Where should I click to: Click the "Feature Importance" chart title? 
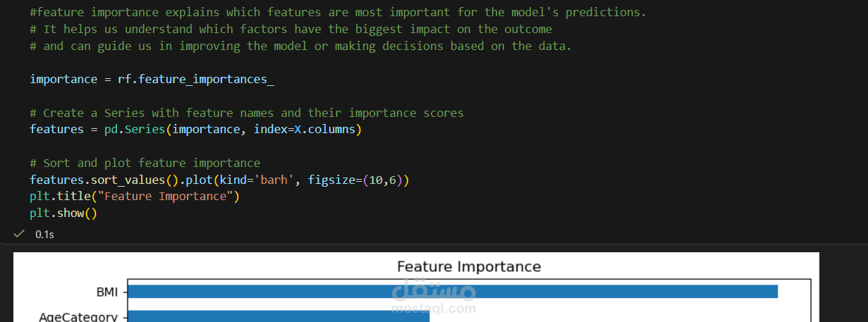pos(468,266)
